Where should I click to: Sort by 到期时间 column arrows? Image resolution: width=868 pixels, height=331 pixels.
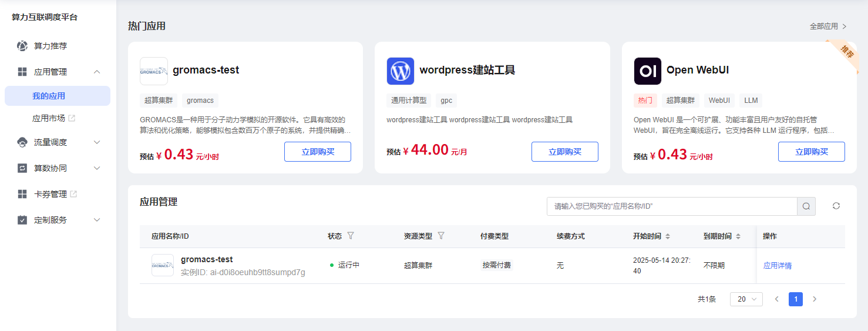[738, 236]
